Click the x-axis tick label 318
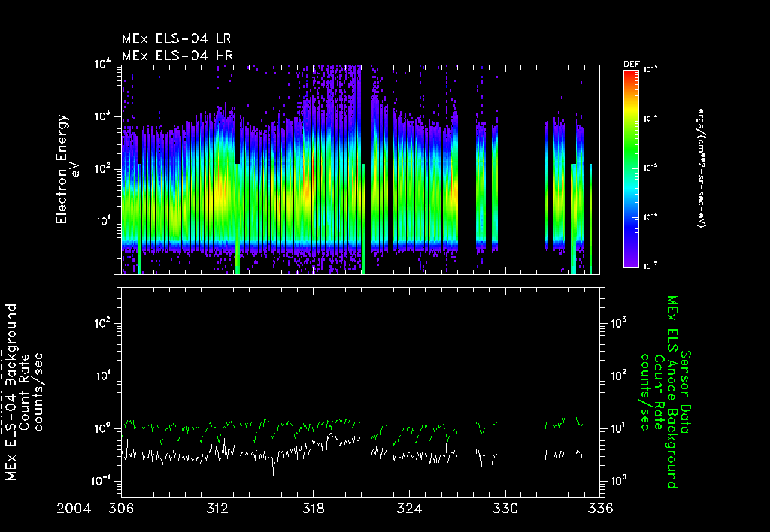 pos(314,509)
